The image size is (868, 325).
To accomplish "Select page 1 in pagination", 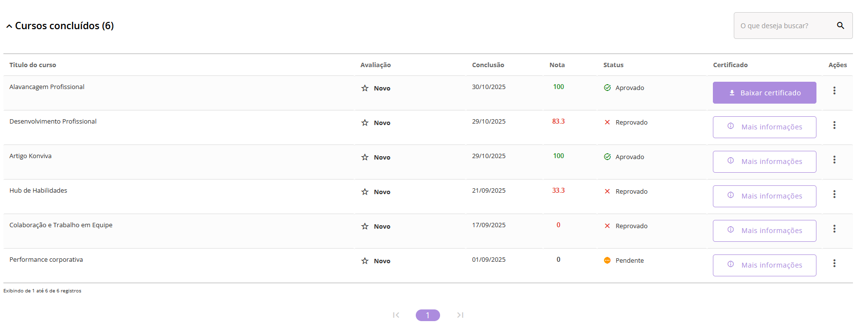I will (x=427, y=315).
